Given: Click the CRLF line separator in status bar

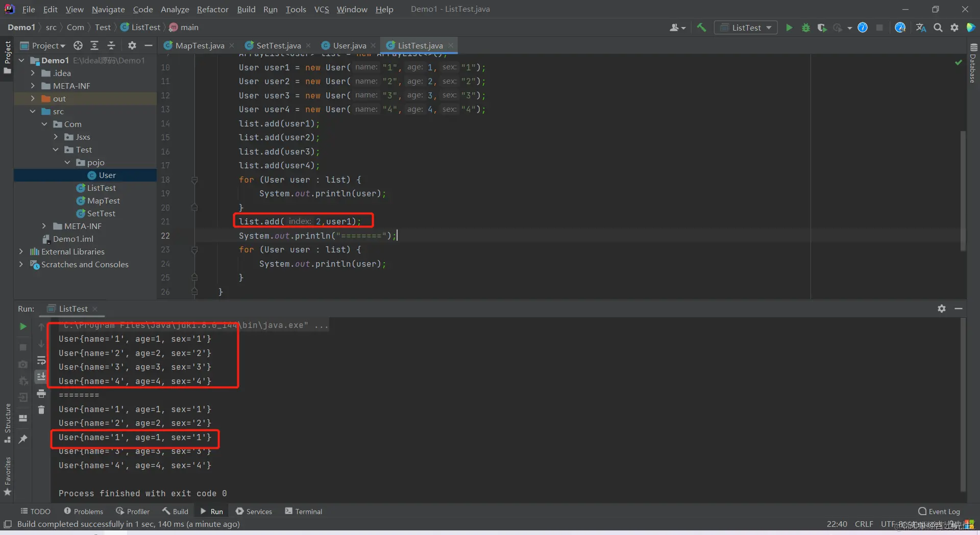Looking at the screenshot, I should point(864,524).
